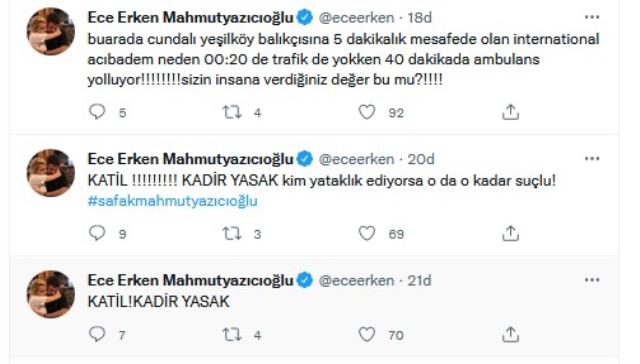640x364 pixels.
Task: Share the 18d ambulance tweet
Action: point(510,112)
